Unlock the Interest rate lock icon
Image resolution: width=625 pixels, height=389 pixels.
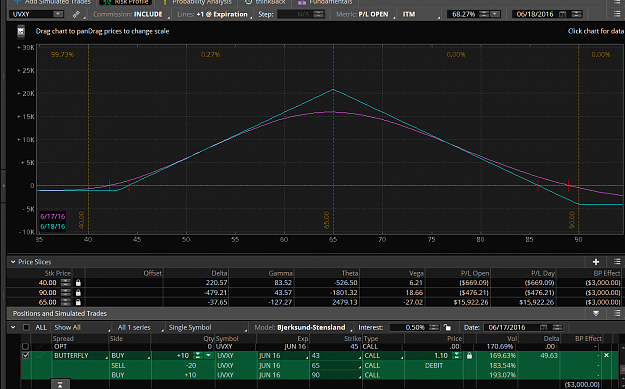(x=448, y=328)
